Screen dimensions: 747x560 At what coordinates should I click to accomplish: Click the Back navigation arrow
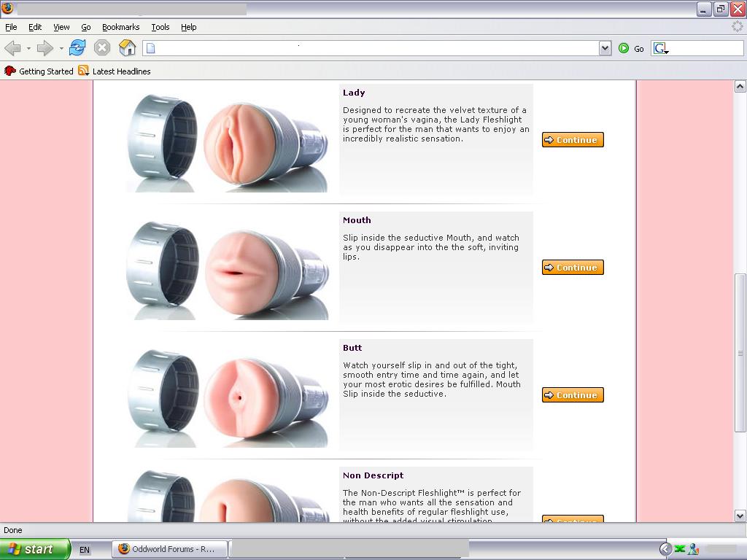13,48
